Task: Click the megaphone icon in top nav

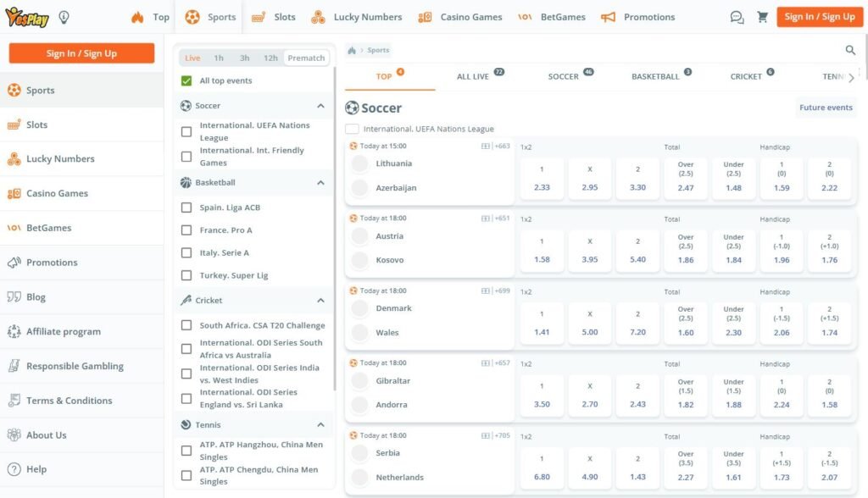Action: click(608, 17)
